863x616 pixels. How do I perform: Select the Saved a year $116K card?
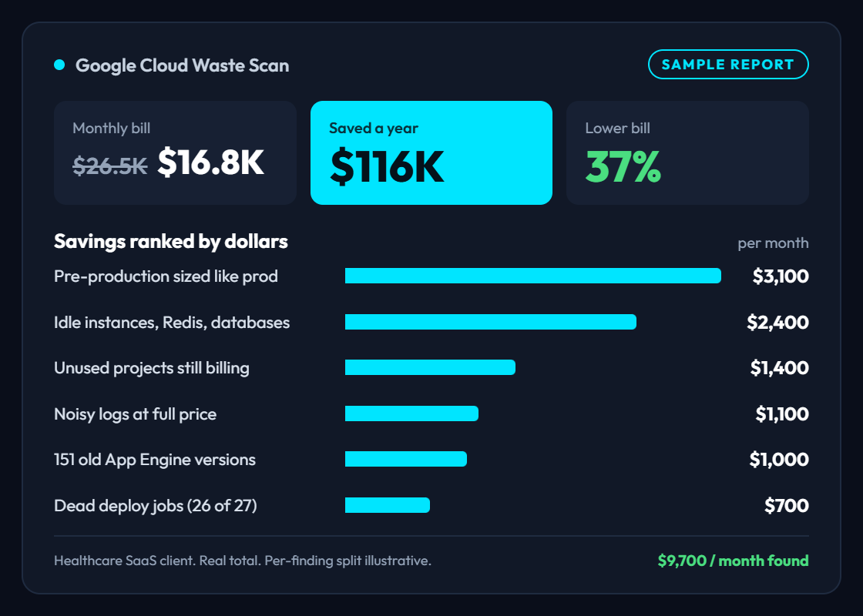tap(431, 152)
